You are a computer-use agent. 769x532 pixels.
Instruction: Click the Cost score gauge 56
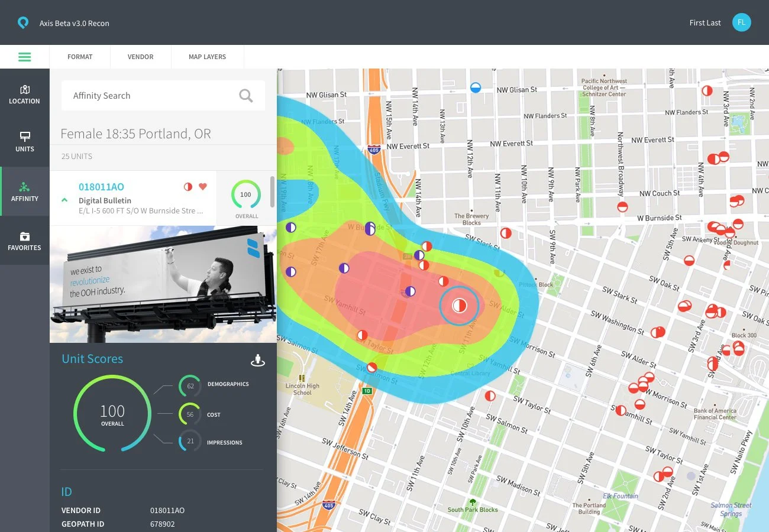coord(190,414)
